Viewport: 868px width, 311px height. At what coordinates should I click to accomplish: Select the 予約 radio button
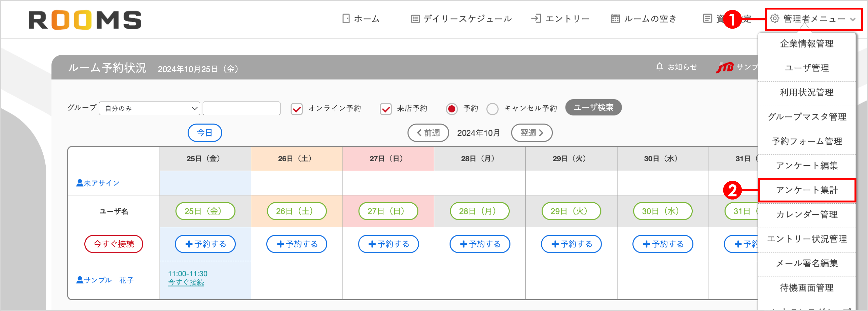pyautogui.click(x=452, y=109)
